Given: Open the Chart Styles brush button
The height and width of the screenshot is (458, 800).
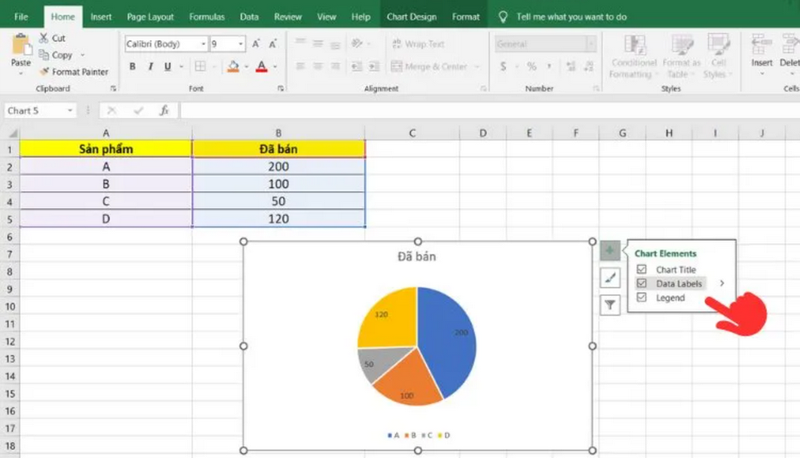Looking at the screenshot, I should (x=610, y=278).
